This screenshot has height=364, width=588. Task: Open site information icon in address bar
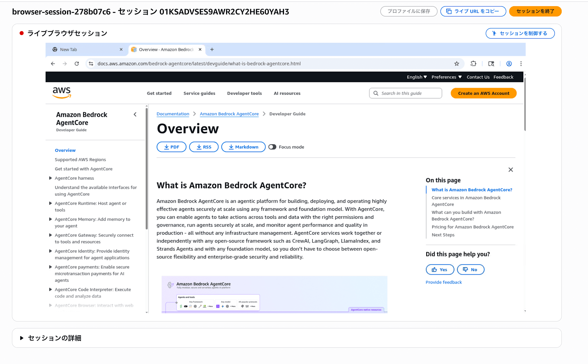[x=91, y=64]
